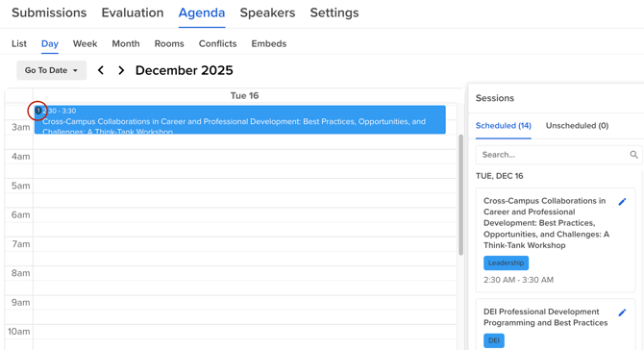Click the Tue 16 column header

[244, 96]
